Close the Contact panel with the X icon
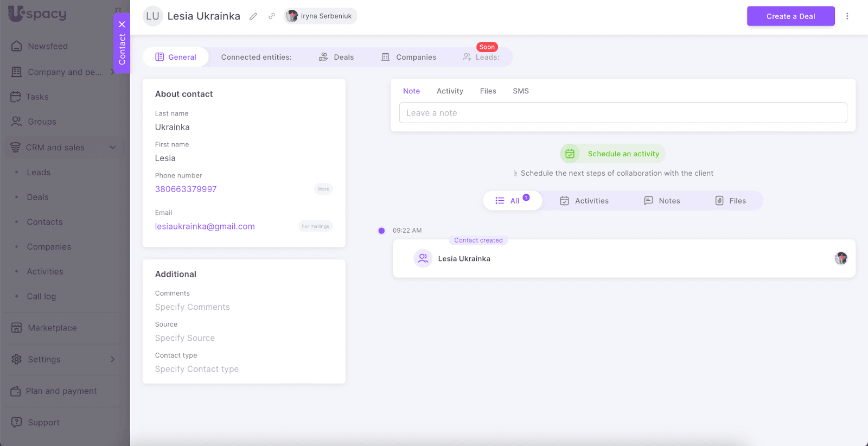The height and width of the screenshot is (446, 868). click(x=122, y=24)
